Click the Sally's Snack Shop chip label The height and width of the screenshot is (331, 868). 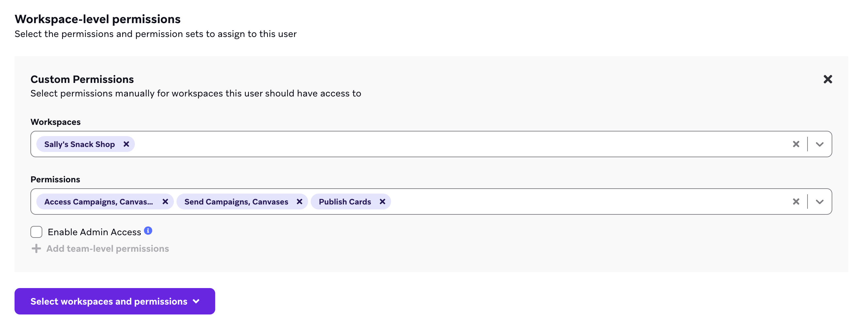tap(80, 144)
